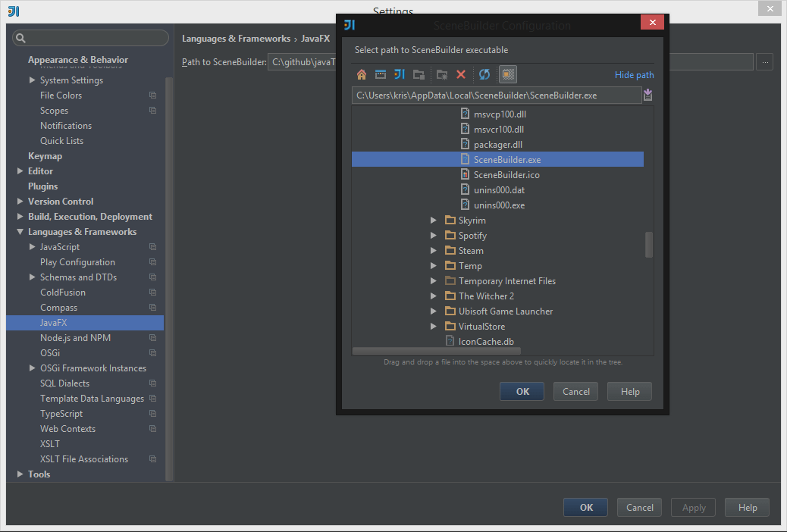Open recent path history icon beside path field
787x532 pixels.
click(648, 95)
